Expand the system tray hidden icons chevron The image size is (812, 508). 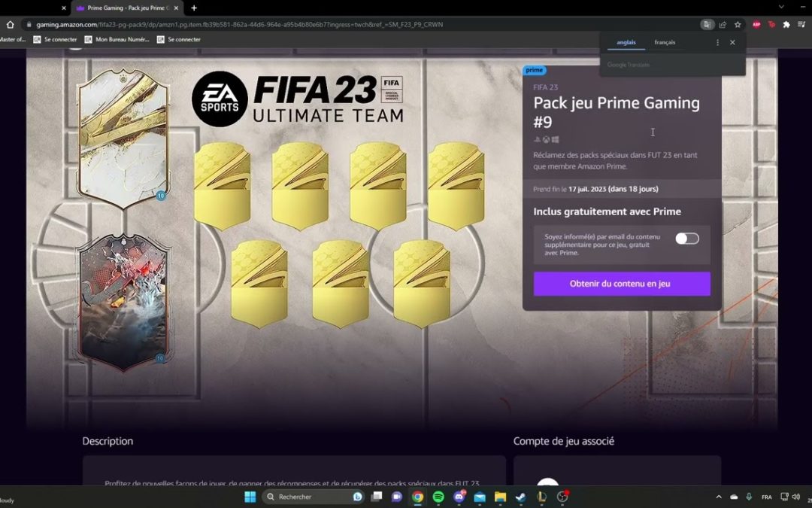click(x=719, y=497)
